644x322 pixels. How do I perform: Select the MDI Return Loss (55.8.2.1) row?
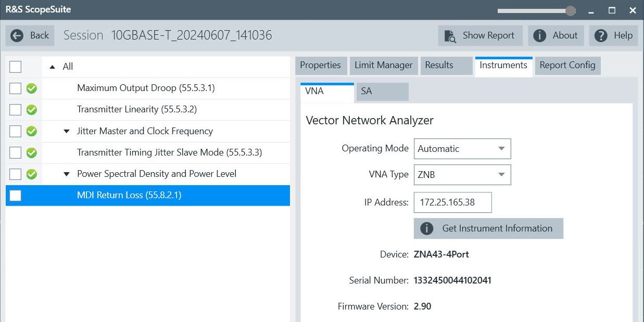(x=148, y=196)
